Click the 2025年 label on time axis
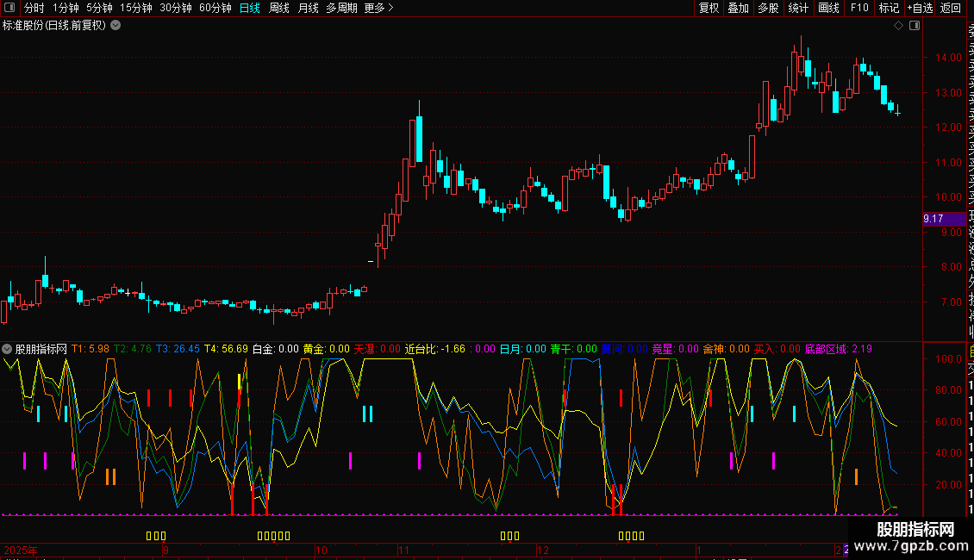The width and height of the screenshot is (974, 560). [21, 551]
